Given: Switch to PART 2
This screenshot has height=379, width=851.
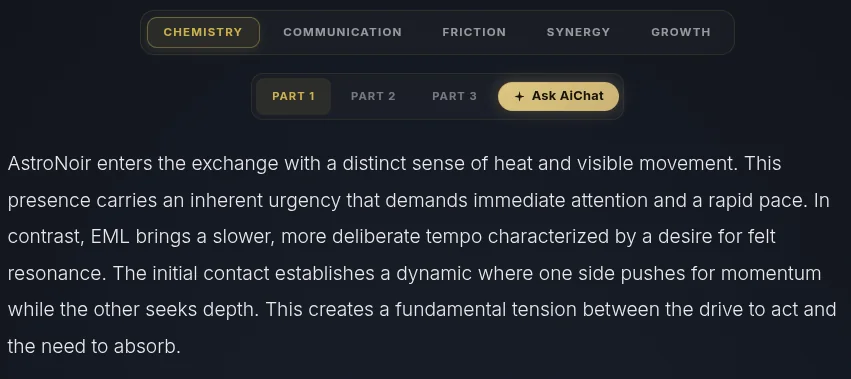Looking at the screenshot, I should coord(373,97).
